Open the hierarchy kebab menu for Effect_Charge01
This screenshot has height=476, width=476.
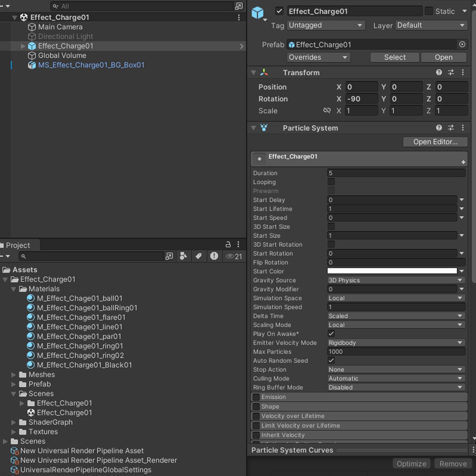pyautogui.click(x=239, y=17)
